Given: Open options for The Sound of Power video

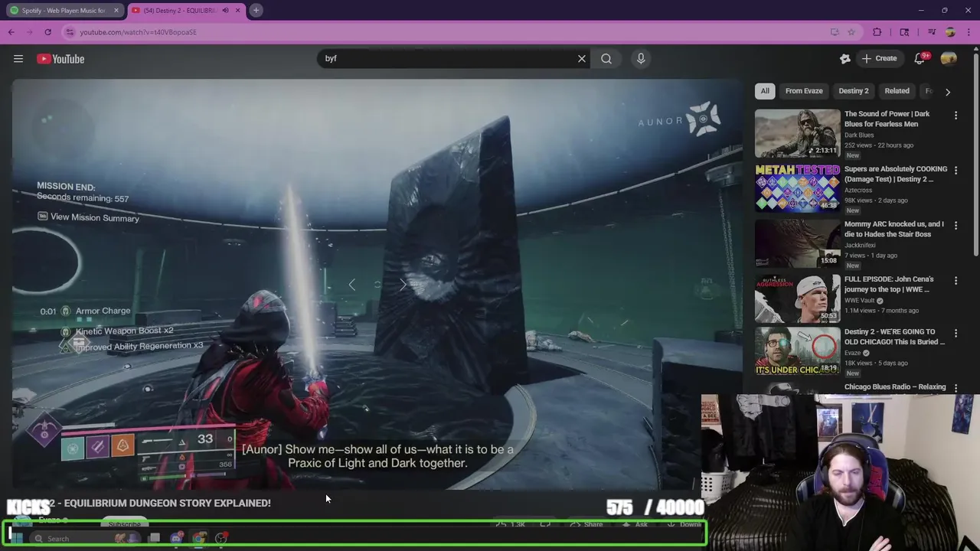Looking at the screenshot, I should coord(955,116).
